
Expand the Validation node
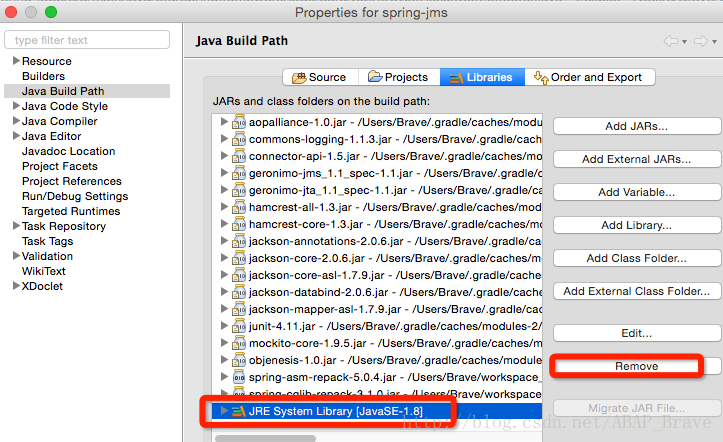16,255
